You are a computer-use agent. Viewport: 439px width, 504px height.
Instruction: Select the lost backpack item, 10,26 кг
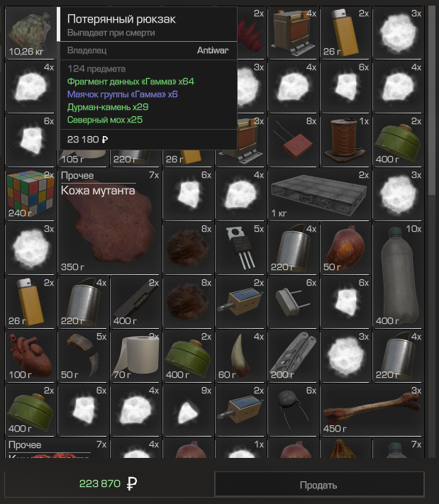coord(31,32)
